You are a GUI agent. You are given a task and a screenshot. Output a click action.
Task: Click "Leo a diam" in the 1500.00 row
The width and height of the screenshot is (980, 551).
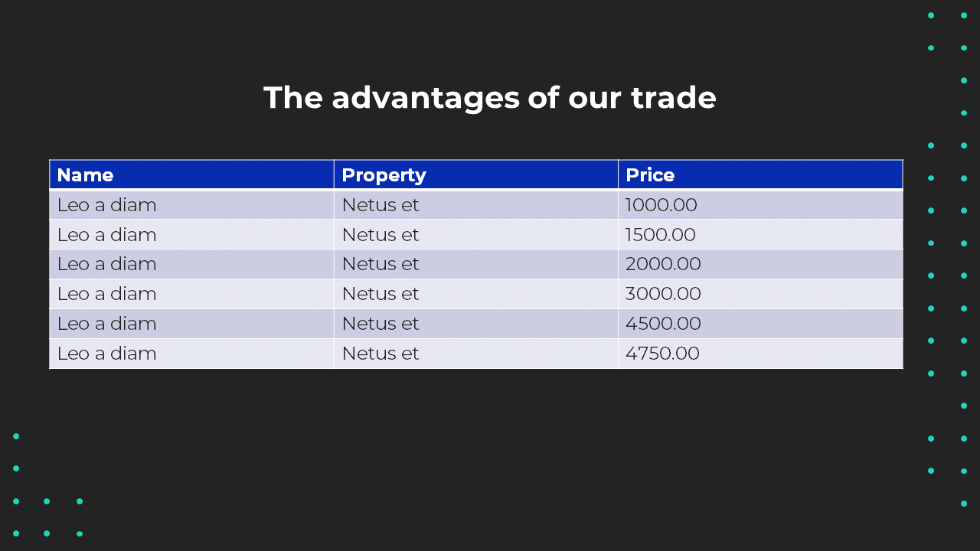tap(106, 235)
